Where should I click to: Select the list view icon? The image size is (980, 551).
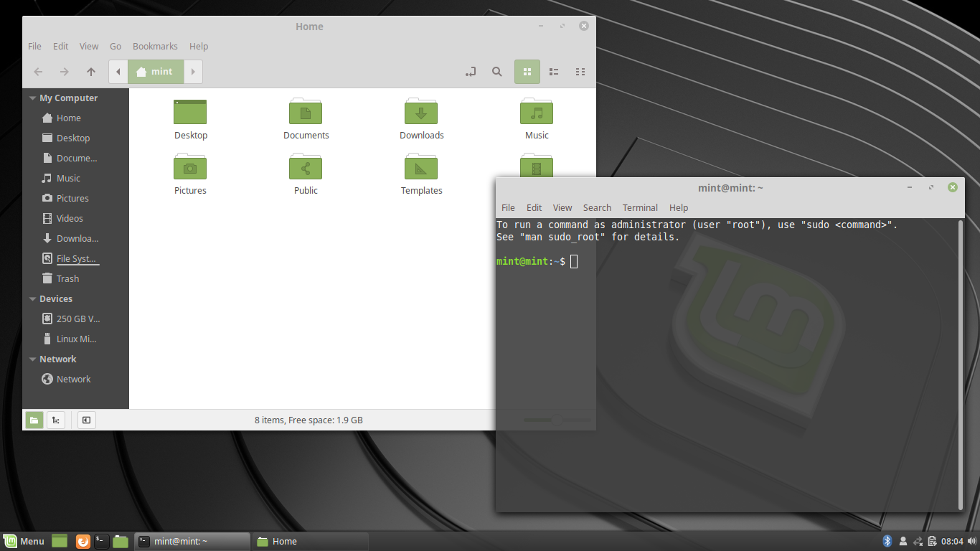(x=553, y=72)
